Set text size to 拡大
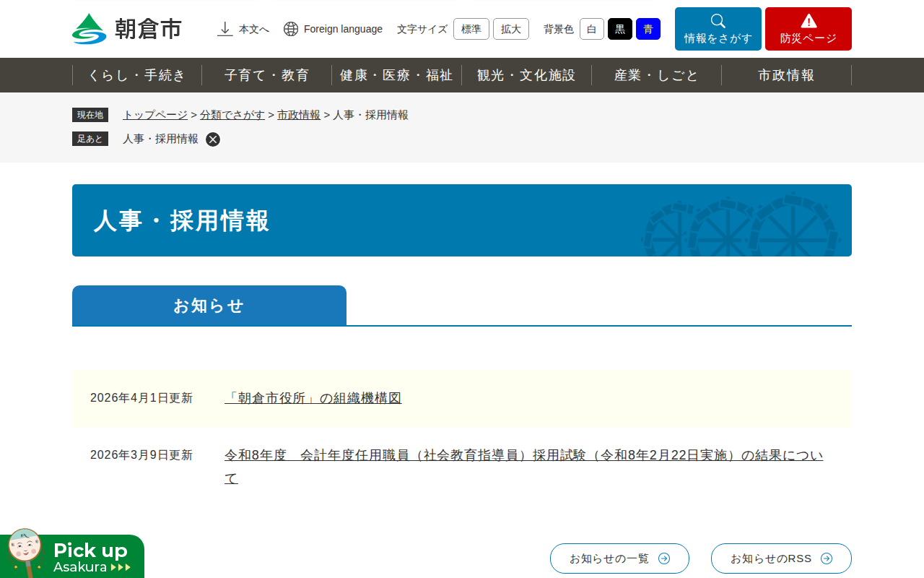Image resolution: width=924 pixels, height=578 pixels. (510, 29)
